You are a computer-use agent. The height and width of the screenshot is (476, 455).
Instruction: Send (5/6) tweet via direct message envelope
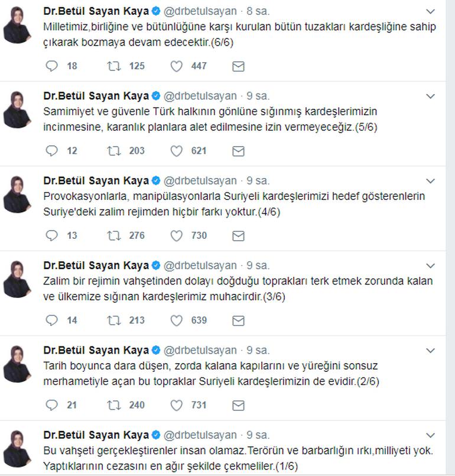(x=238, y=151)
